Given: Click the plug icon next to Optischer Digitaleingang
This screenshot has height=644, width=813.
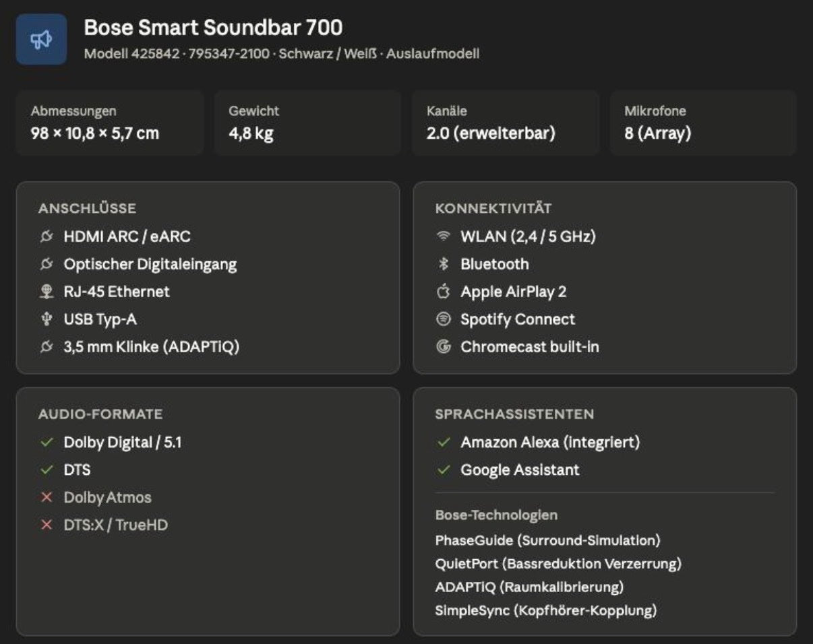Looking at the screenshot, I should click(47, 264).
